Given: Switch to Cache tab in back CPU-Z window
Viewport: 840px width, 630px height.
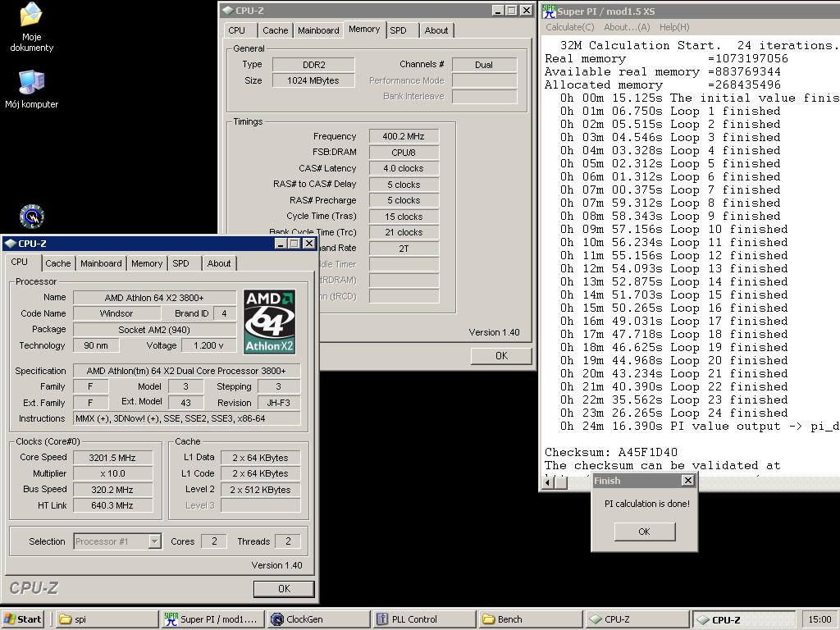Looking at the screenshot, I should (276, 30).
